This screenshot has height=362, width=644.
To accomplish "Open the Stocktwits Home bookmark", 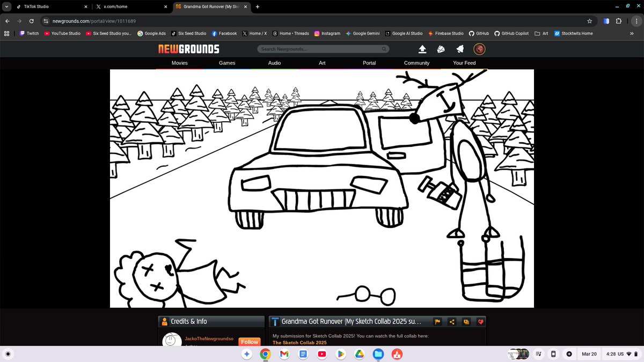I will pyautogui.click(x=573, y=33).
